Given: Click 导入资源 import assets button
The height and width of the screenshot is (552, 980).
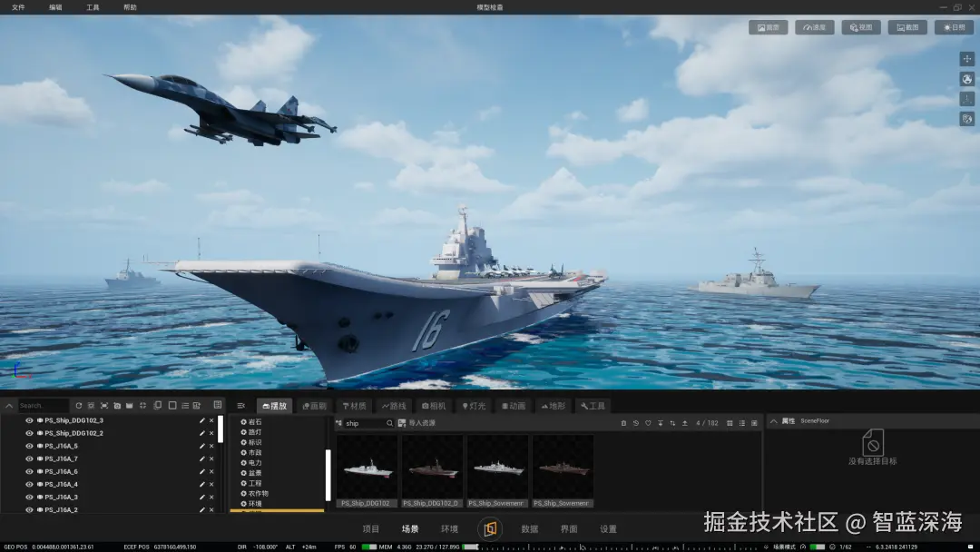Looking at the screenshot, I should [x=416, y=423].
